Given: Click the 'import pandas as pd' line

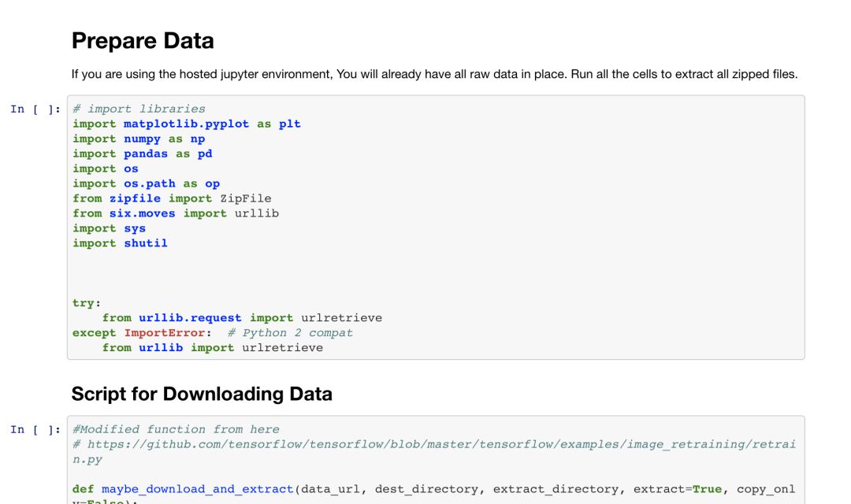Looking at the screenshot, I should point(143,154).
